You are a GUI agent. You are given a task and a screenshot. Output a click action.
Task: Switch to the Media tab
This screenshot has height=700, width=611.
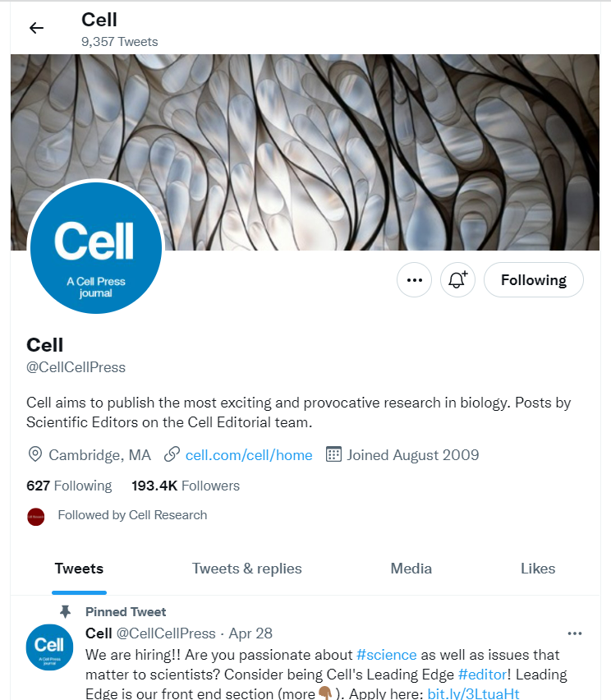(411, 569)
